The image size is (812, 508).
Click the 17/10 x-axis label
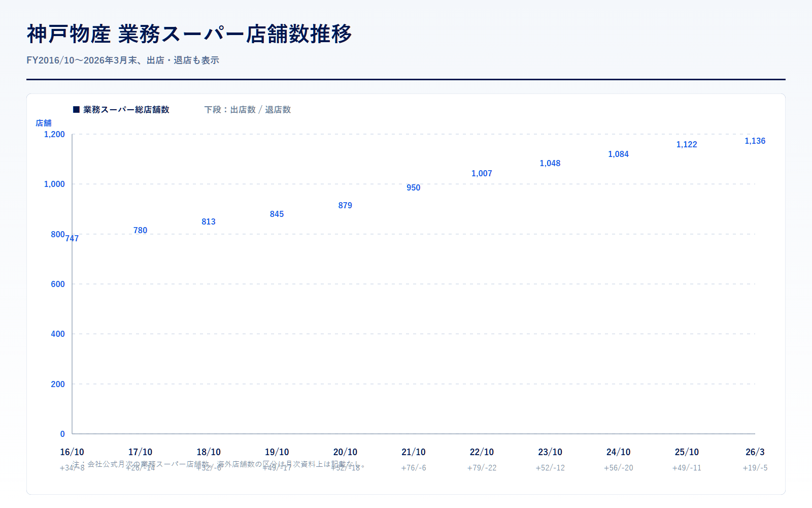[141, 452]
